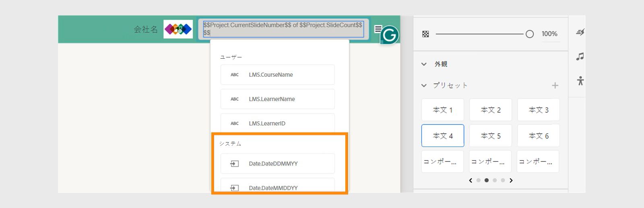Insert the Date.DateDDMMYY system variable
This screenshot has height=208, width=644.
pyautogui.click(x=278, y=163)
